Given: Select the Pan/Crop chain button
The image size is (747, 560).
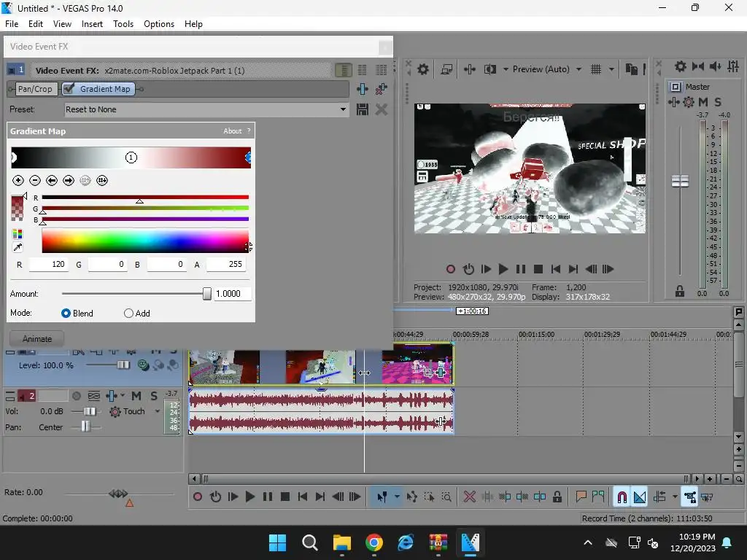Looking at the screenshot, I should pyautogui.click(x=35, y=89).
